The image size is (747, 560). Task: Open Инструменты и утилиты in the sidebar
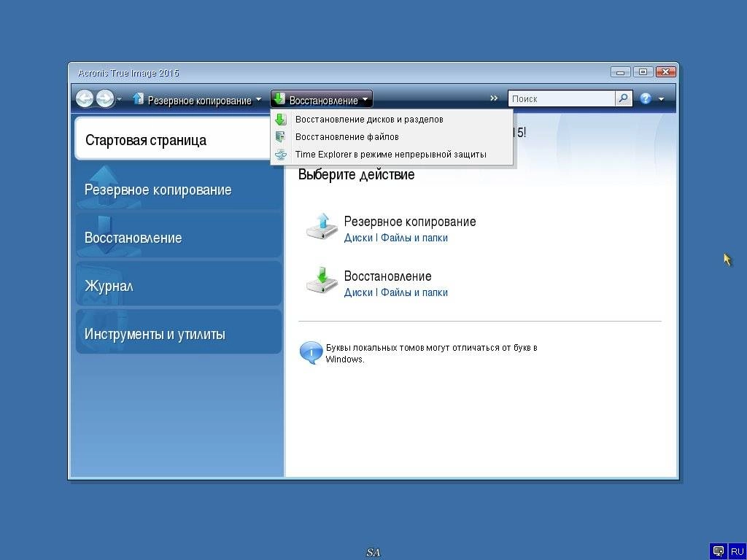click(179, 332)
